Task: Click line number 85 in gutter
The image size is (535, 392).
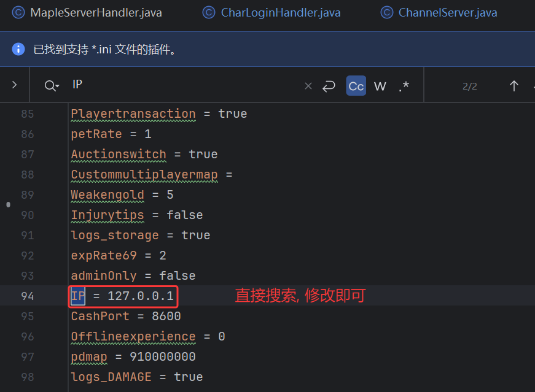Action: click(27, 114)
